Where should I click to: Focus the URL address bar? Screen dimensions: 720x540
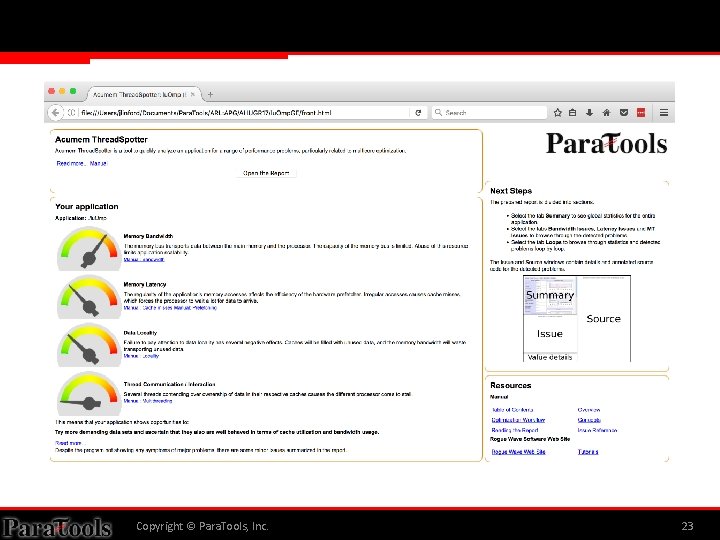click(x=243, y=112)
